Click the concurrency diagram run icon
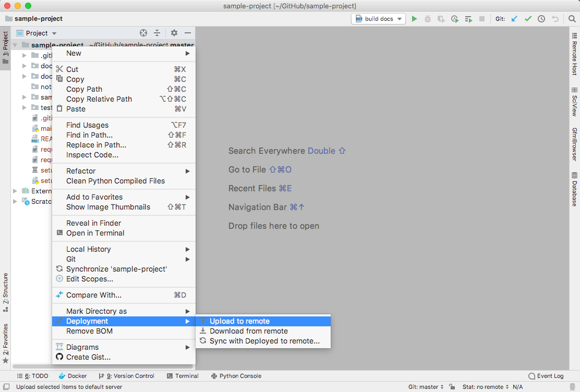This screenshot has width=580, height=392. pos(468,19)
